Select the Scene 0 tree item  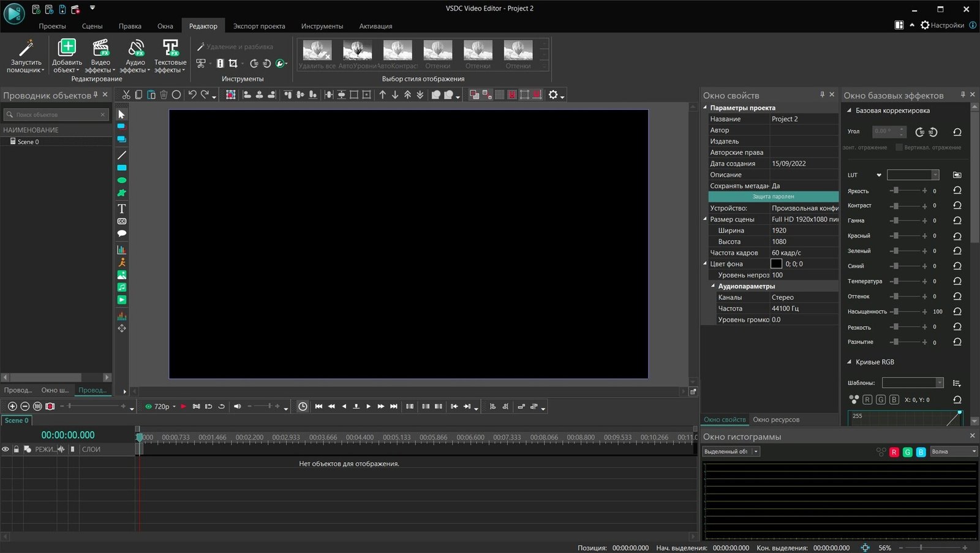[x=28, y=141]
